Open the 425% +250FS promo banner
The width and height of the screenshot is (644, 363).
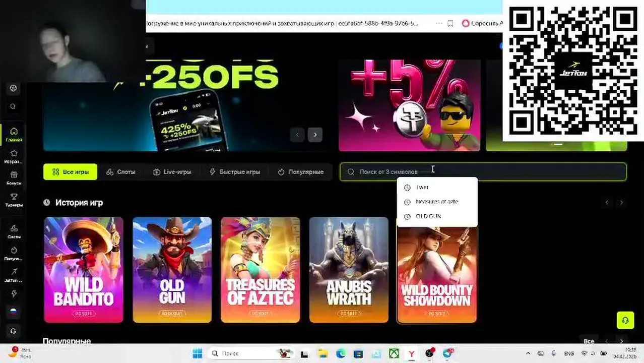(x=186, y=105)
